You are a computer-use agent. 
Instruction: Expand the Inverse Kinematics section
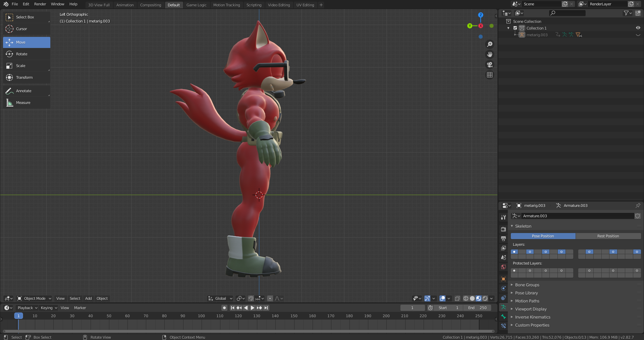(x=532, y=317)
